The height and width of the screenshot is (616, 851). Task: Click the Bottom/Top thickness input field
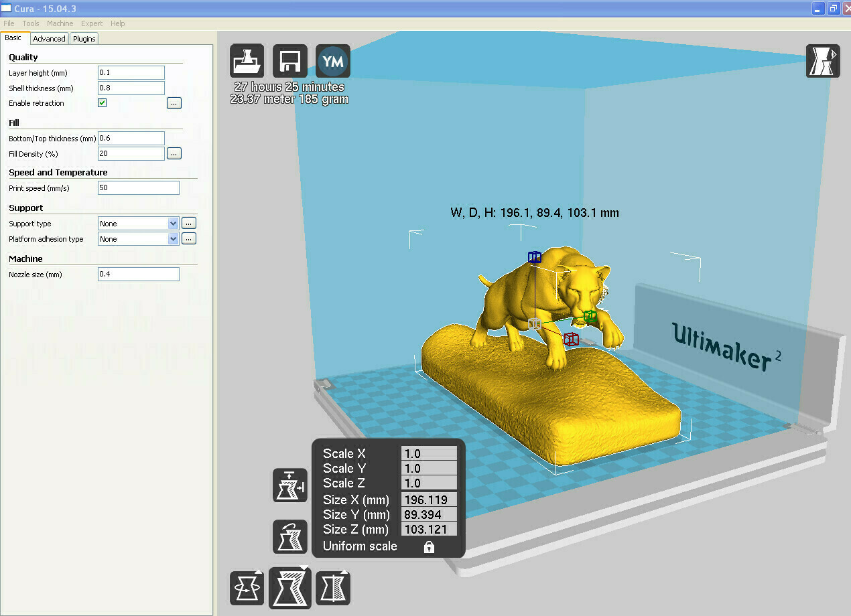tap(131, 138)
